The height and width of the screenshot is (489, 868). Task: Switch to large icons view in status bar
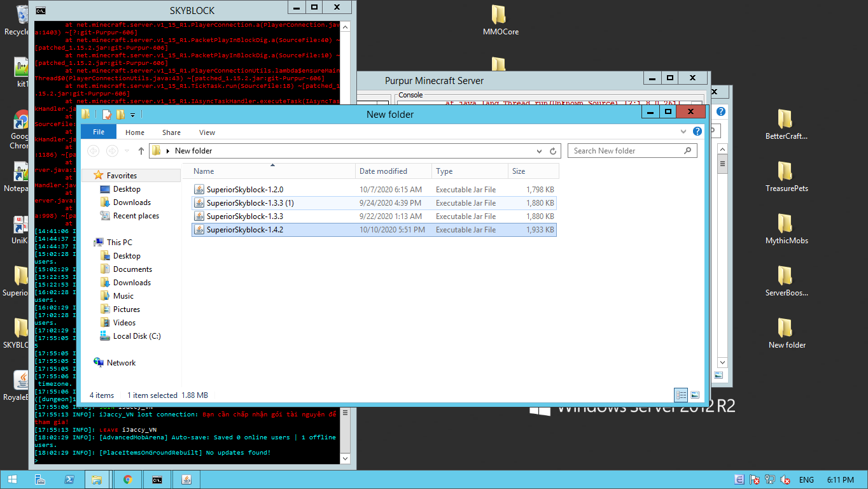(695, 395)
